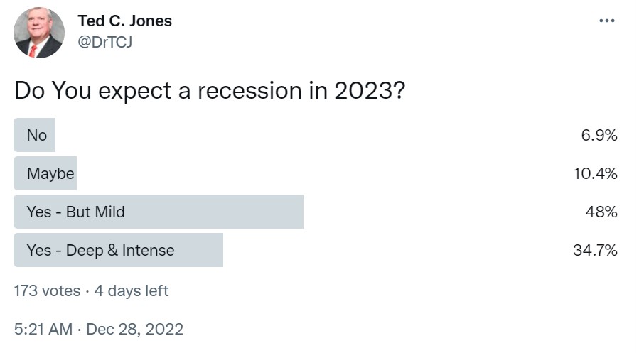The height and width of the screenshot is (353, 644).
Task: Select the "No" poll option
Action: (37, 135)
